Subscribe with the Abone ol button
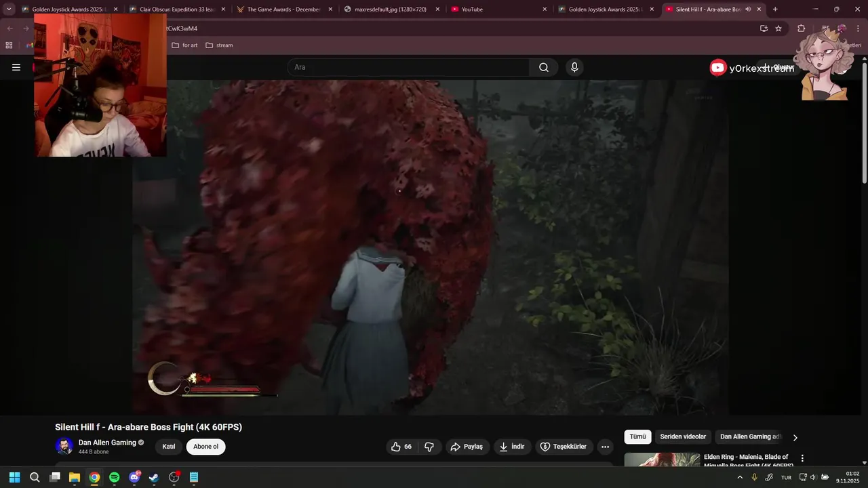 (x=206, y=447)
